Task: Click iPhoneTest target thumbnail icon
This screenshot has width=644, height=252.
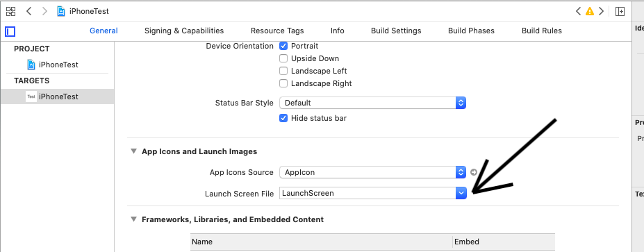Action: point(31,97)
